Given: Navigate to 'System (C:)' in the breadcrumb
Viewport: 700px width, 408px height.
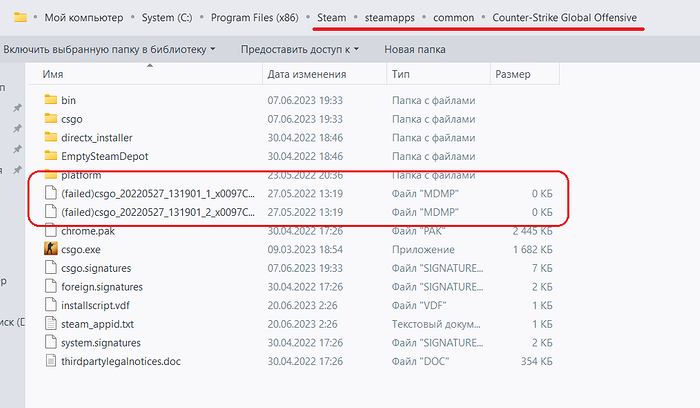Looking at the screenshot, I should pos(167,18).
